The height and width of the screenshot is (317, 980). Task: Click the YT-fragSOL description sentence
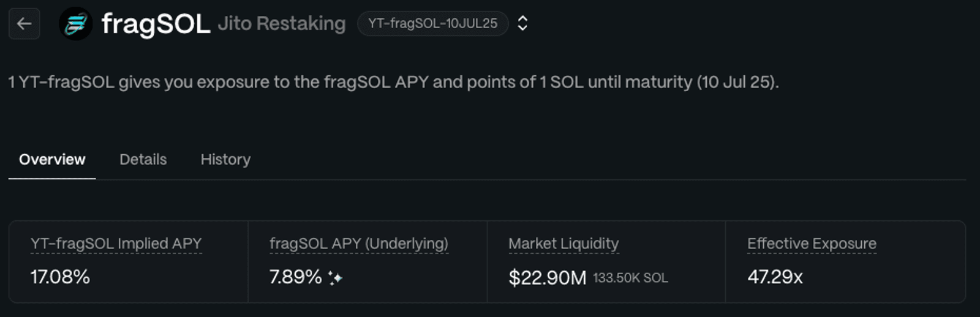393,82
